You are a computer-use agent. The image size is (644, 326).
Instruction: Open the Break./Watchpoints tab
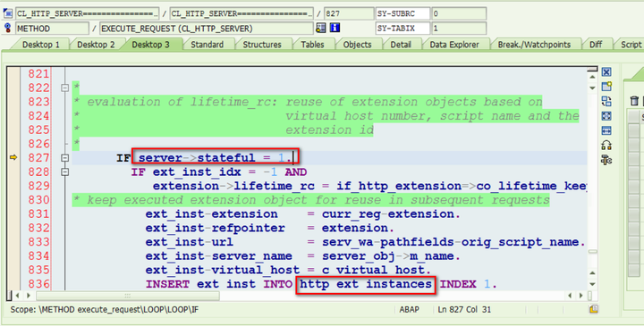click(534, 45)
